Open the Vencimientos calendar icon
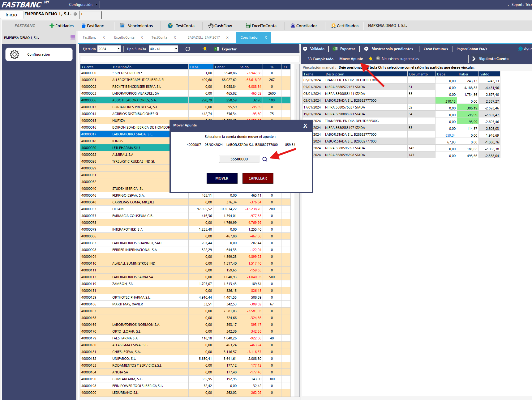Viewport: 532px width, 400px height. pos(122,26)
